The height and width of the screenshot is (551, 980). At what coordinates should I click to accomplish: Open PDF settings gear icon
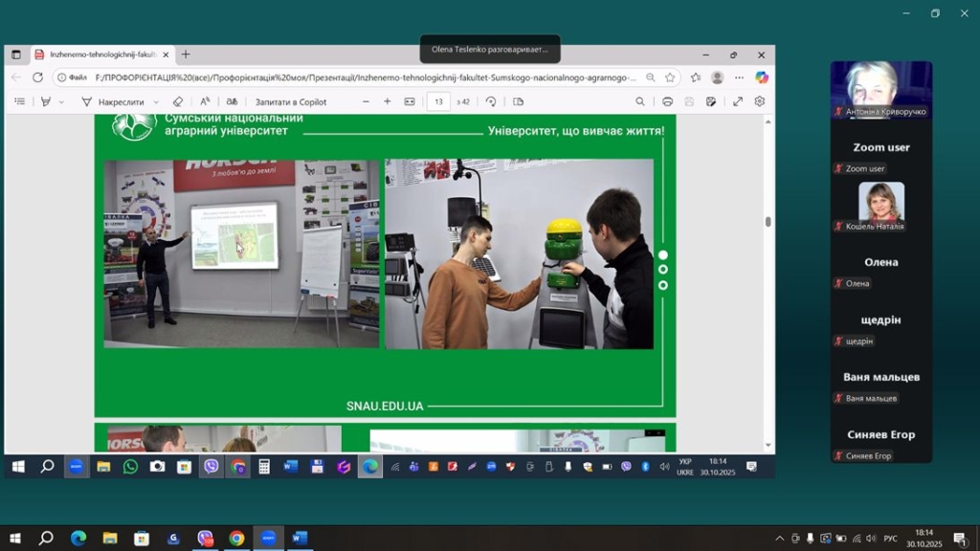pyautogui.click(x=760, y=101)
